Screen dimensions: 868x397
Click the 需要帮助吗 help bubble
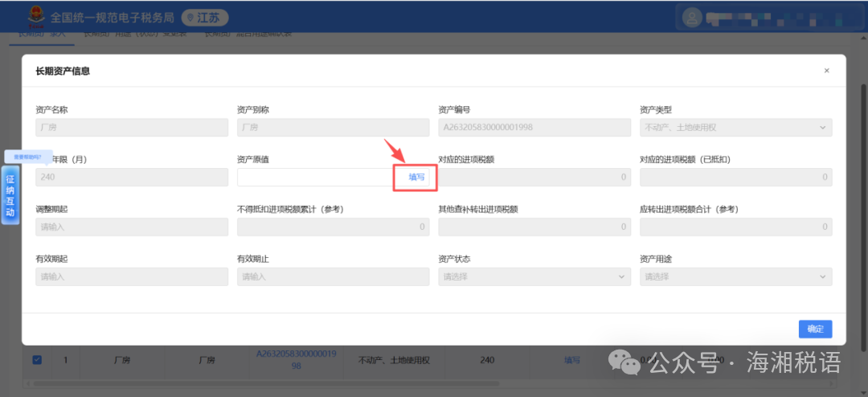pos(27,157)
